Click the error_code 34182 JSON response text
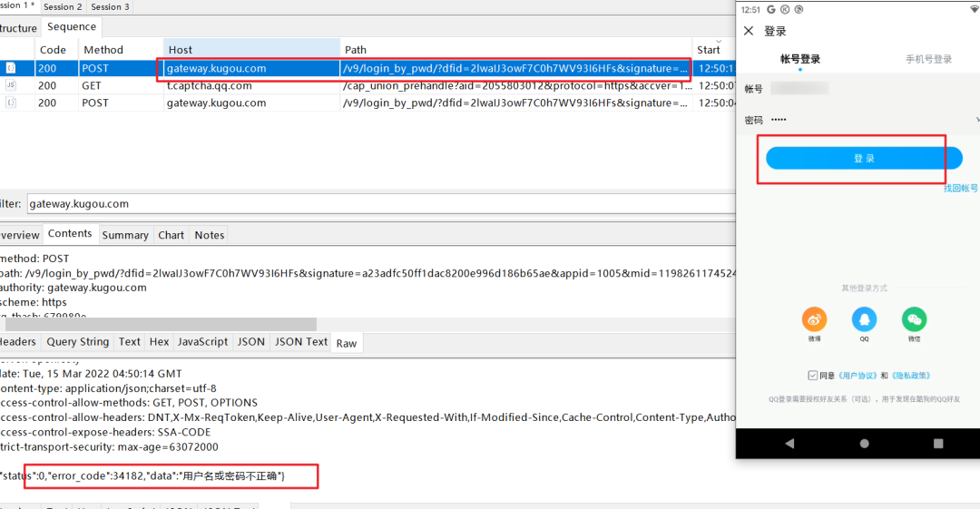This screenshot has height=509, width=980. (x=143, y=475)
